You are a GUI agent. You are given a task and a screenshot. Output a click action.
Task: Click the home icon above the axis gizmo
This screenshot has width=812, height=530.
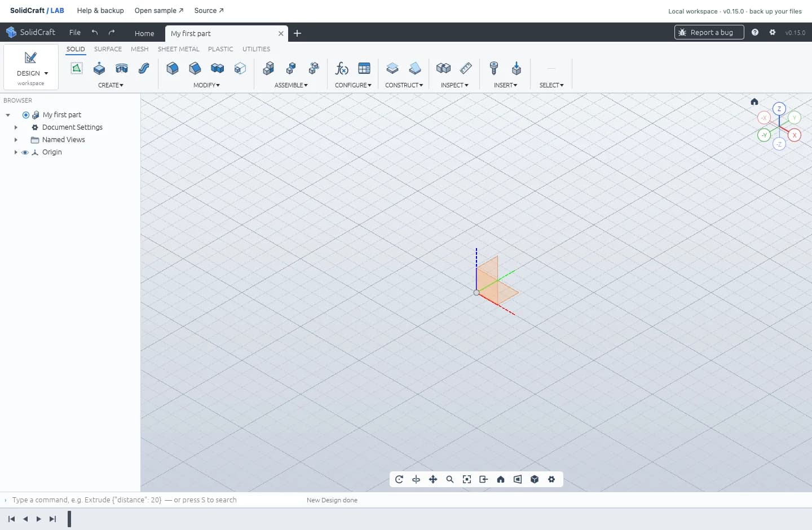pos(754,101)
